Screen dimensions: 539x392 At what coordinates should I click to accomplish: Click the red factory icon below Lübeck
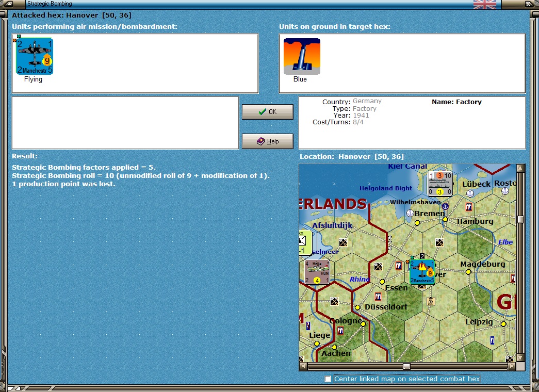pyautogui.click(x=468, y=207)
